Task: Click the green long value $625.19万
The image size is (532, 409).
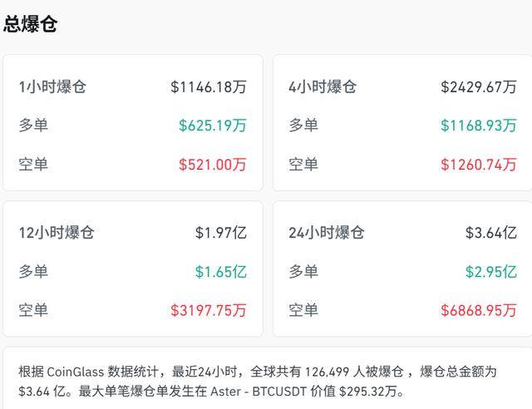Action: coord(213,126)
